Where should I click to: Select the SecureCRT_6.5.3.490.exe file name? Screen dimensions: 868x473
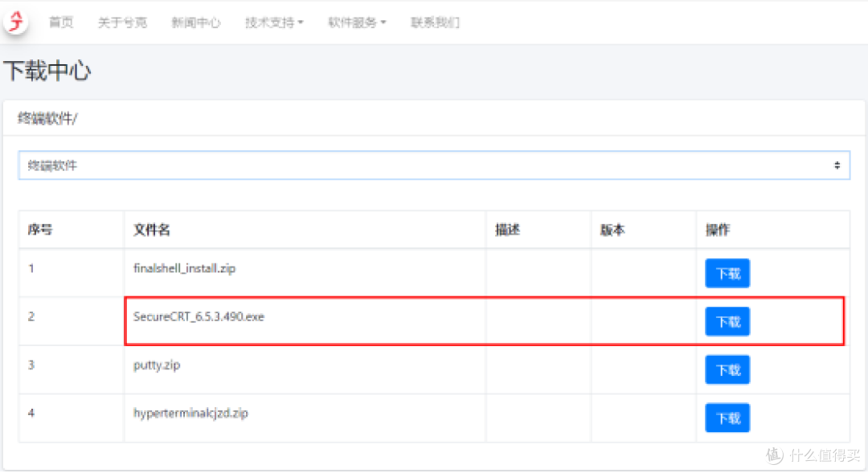pos(199,316)
